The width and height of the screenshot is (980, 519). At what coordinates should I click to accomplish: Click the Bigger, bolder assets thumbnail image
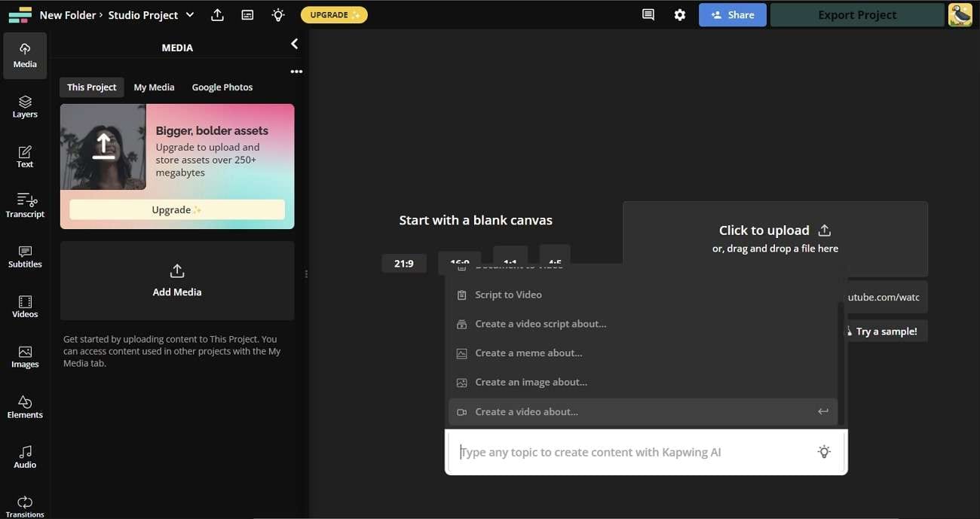click(x=103, y=147)
